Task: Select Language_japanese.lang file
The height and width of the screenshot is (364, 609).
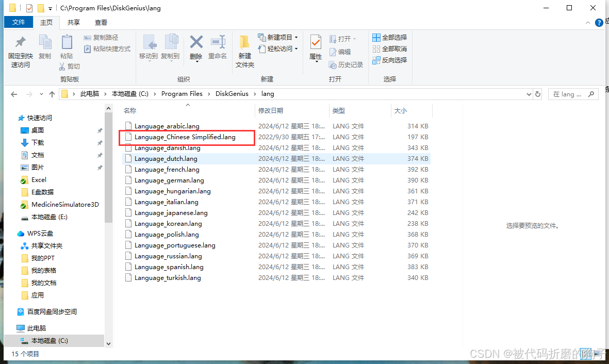Action: 171,213
